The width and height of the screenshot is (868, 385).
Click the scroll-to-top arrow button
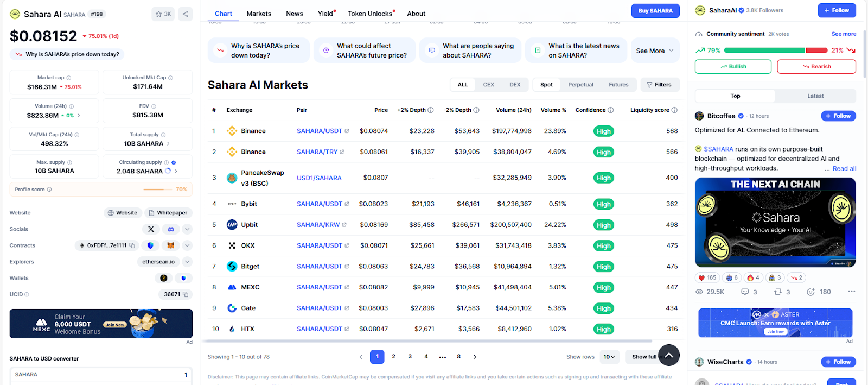pyautogui.click(x=669, y=356)
